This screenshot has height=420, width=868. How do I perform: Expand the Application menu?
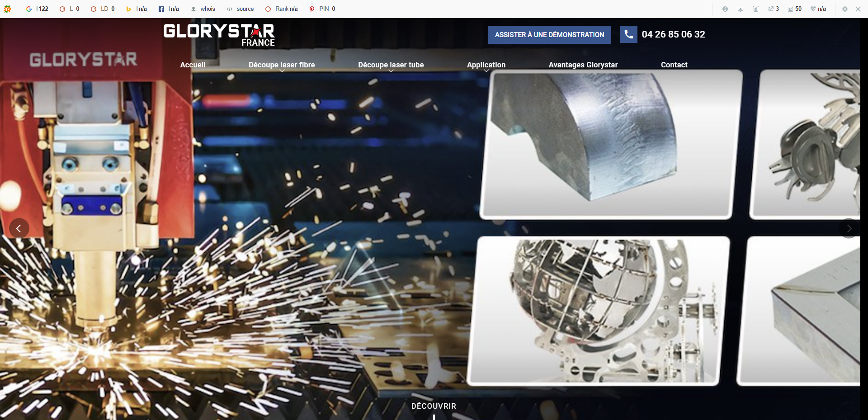(486, 65)
